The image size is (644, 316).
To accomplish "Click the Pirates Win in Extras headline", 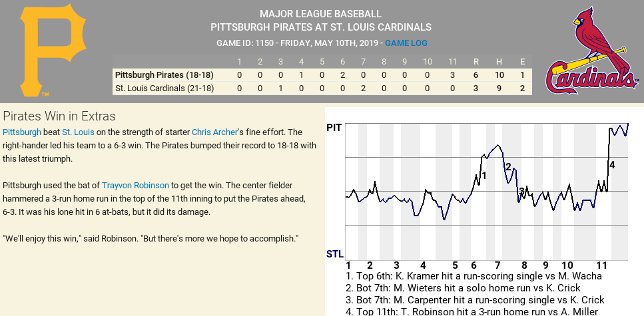I will [59, 116].
